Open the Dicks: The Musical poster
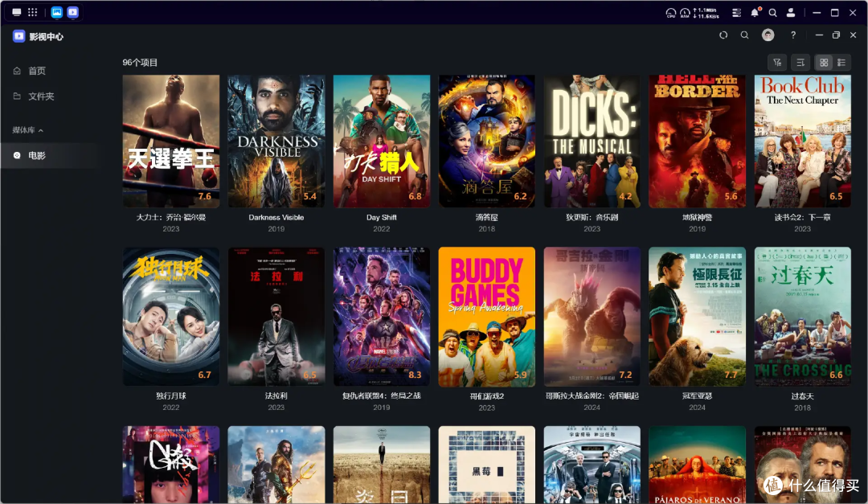The image size is (868, 504). (592, 141)
